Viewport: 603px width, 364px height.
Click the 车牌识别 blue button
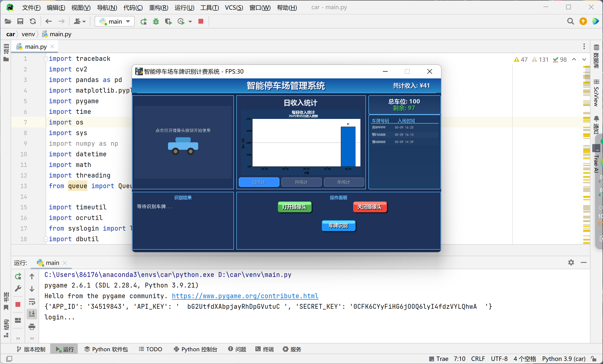click(338, 226)
